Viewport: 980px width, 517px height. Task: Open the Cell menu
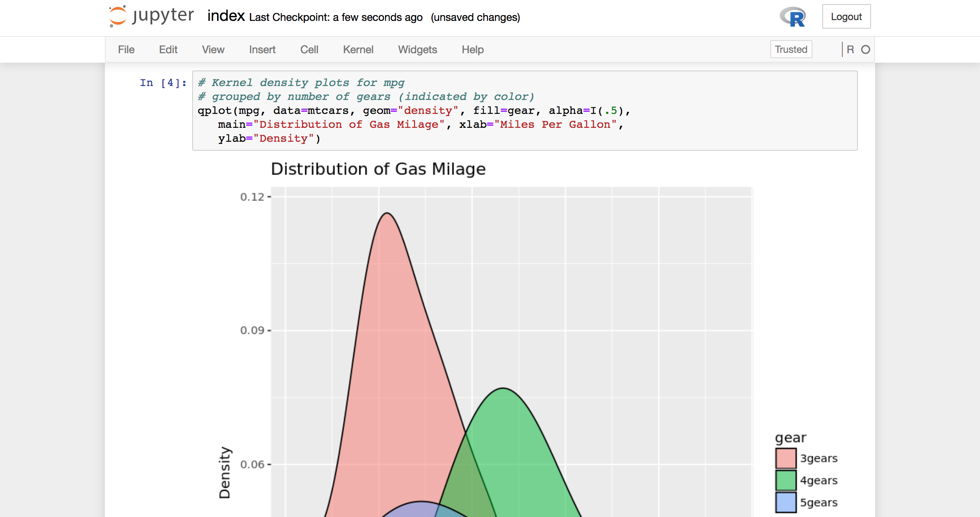(309, 50)
